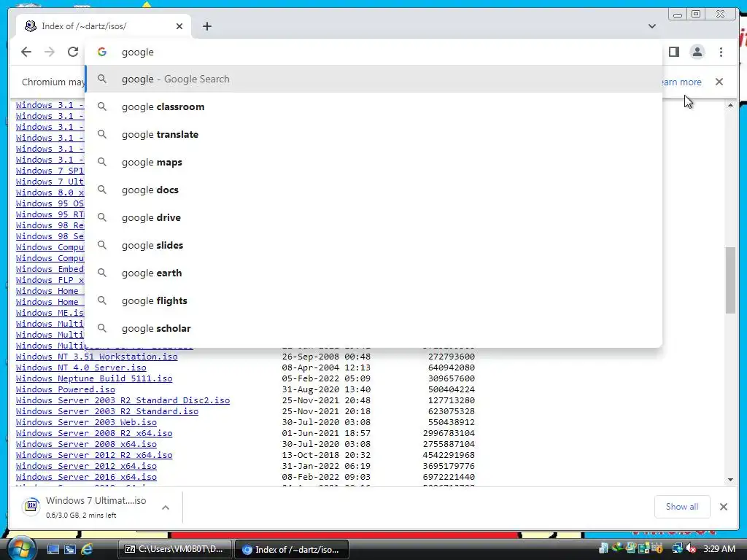This screenshot has height=560, width=747.
Task: Pick the google slides suggestion
Action: coord(373,245)
